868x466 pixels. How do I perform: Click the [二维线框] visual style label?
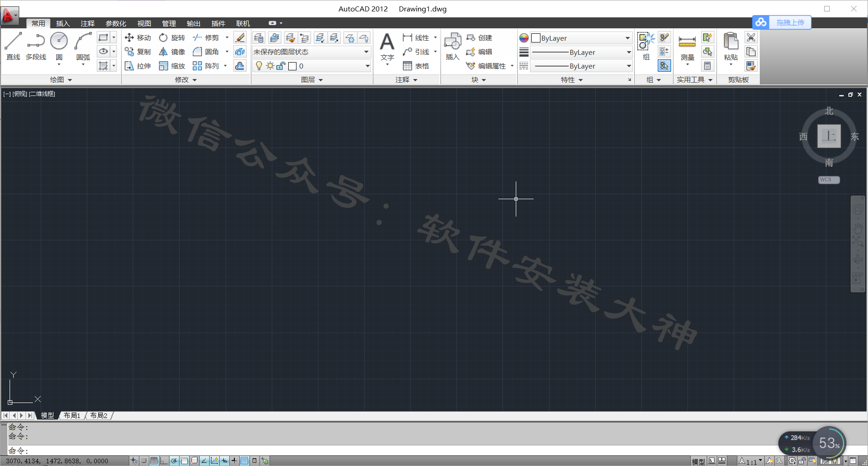[42, 94]
